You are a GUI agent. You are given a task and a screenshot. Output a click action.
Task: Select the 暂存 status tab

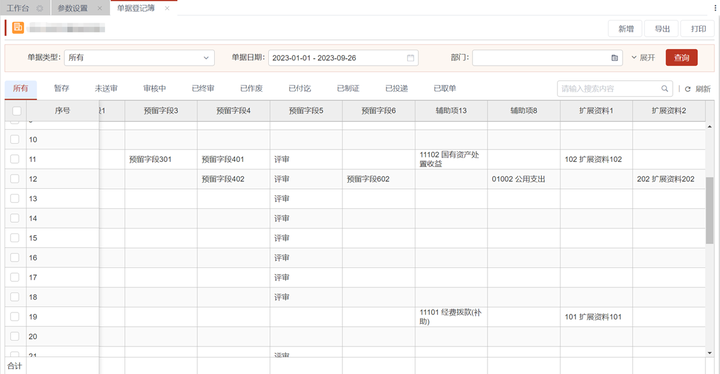pos(61,89)
